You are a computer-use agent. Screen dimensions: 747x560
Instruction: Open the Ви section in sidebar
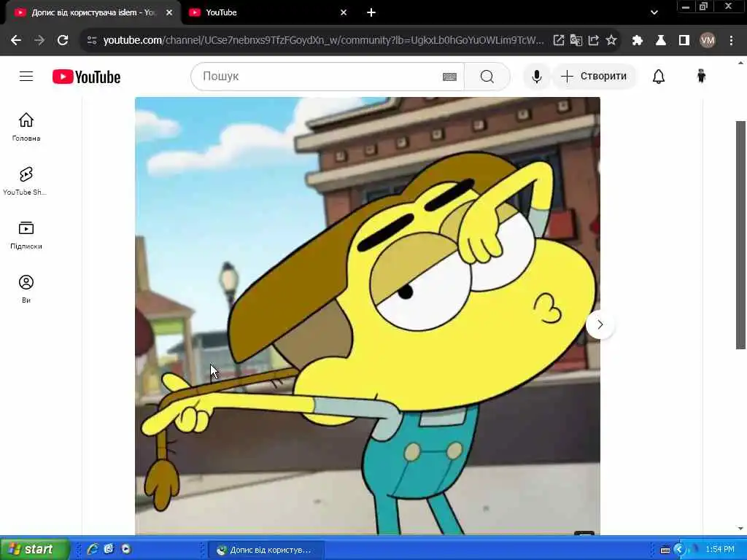click(26, 289)
